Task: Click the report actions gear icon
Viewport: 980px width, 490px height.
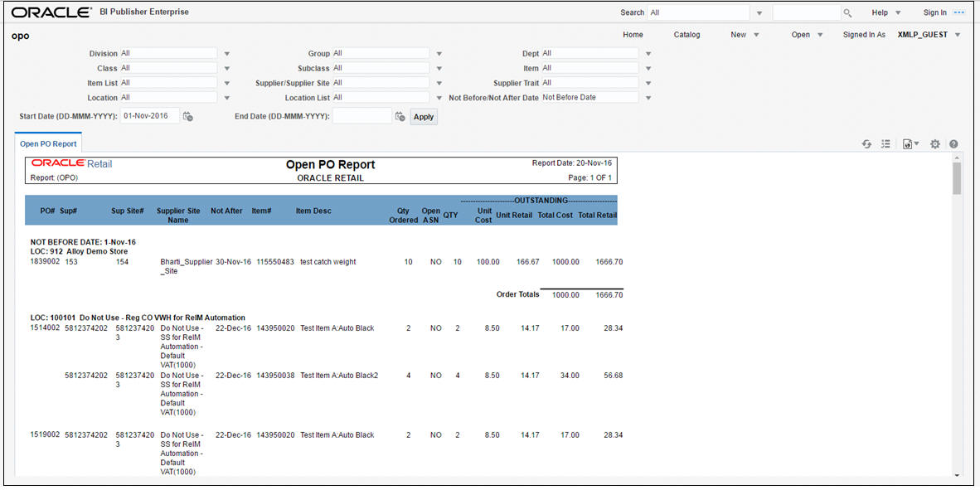Action: [x=934, y=143]
